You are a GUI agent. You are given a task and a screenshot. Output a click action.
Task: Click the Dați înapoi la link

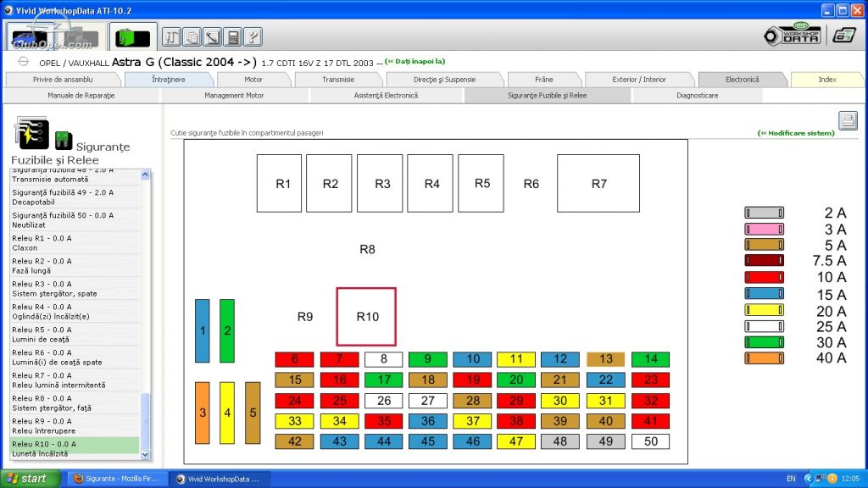[x=415, y=61]
